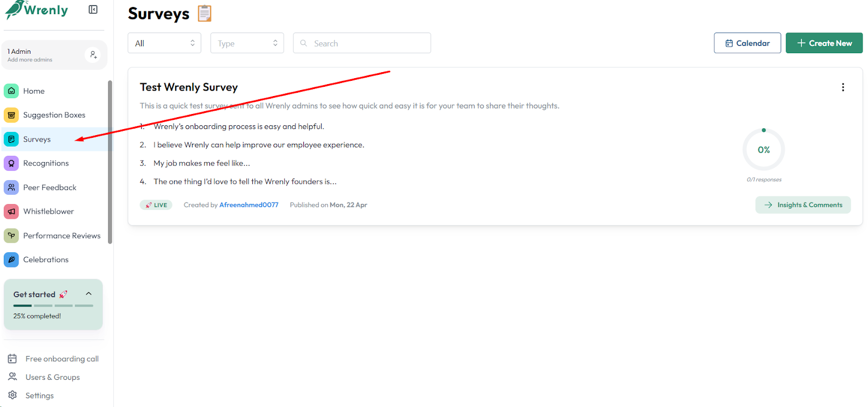Screen dimensions: 868x407
Task: Click the Users & Groups people icon
Action: [x=12, y=377]
